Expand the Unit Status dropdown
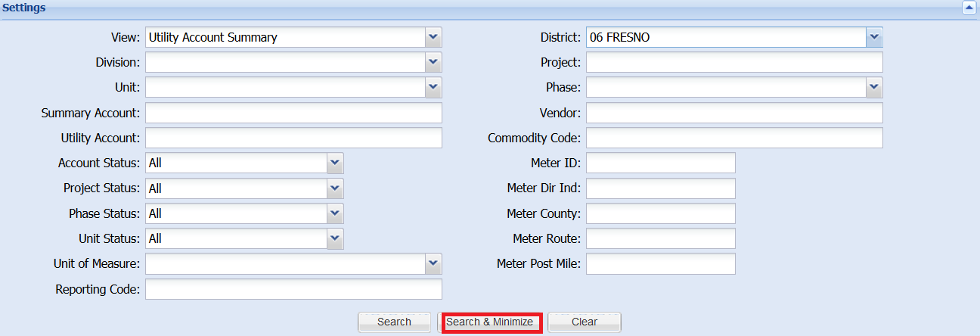Image resolution: width=980 pixels, height=336 pixels. click(x=334, y=238)
